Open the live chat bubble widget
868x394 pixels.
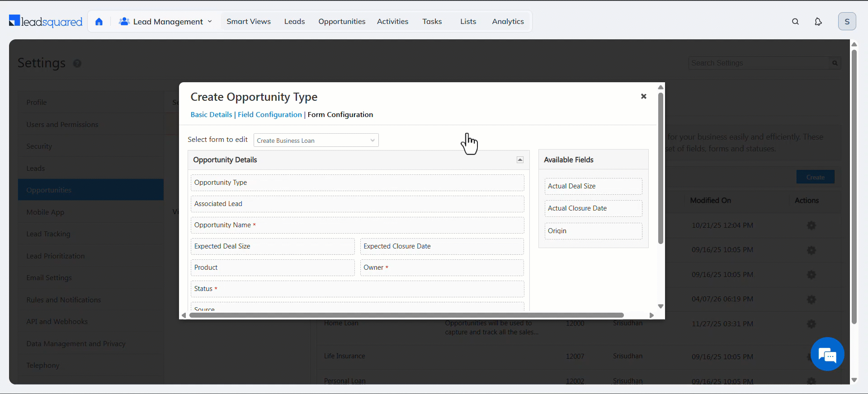coord(827,355)
